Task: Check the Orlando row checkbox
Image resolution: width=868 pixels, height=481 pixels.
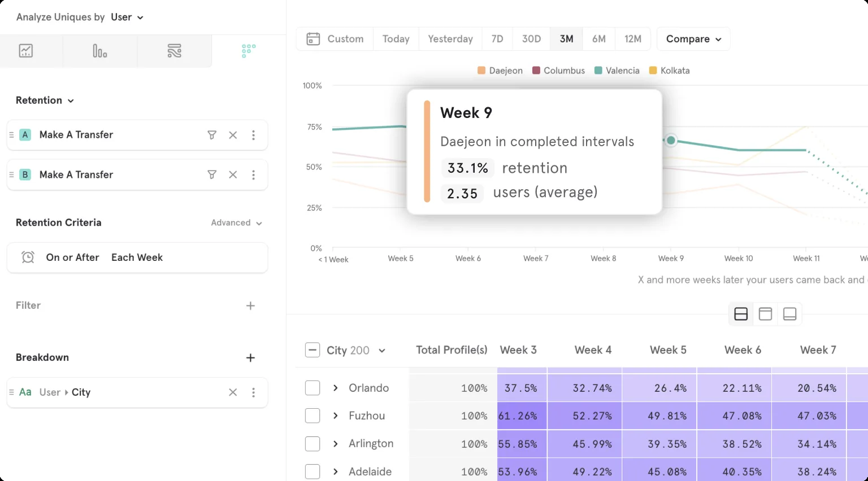Action: pyautogui.click(x=313, y=388)
